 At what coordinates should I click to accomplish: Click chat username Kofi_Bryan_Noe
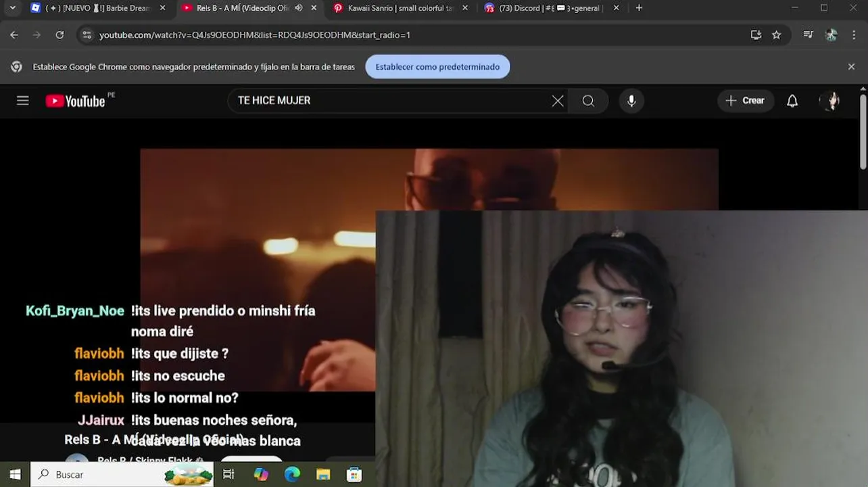coord(75,310)
